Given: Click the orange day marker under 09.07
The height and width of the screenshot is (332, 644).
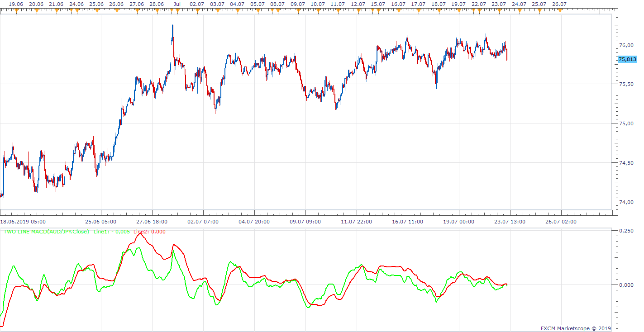Looking at the screenshot, I should [x=298, y=11].
